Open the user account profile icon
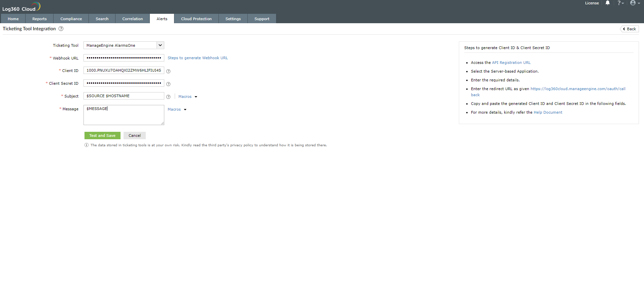The height and width of the screenshot is (305, 644). 635,3
